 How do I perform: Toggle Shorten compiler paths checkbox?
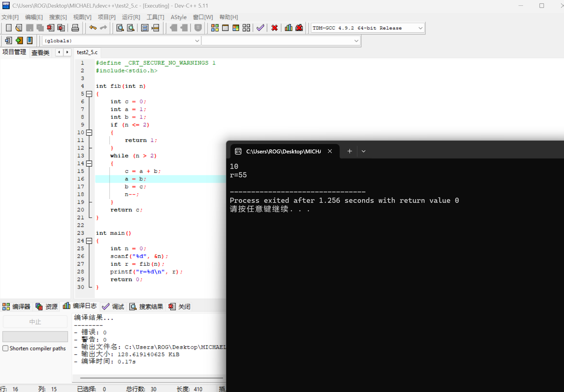(5, 348)
